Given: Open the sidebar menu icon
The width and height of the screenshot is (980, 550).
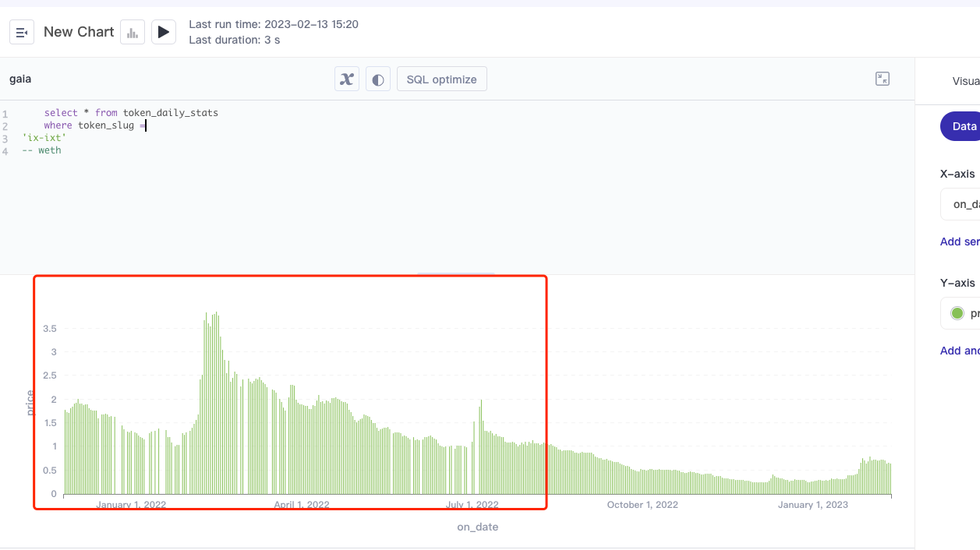Looking at the screenshot, I should 21,31.
